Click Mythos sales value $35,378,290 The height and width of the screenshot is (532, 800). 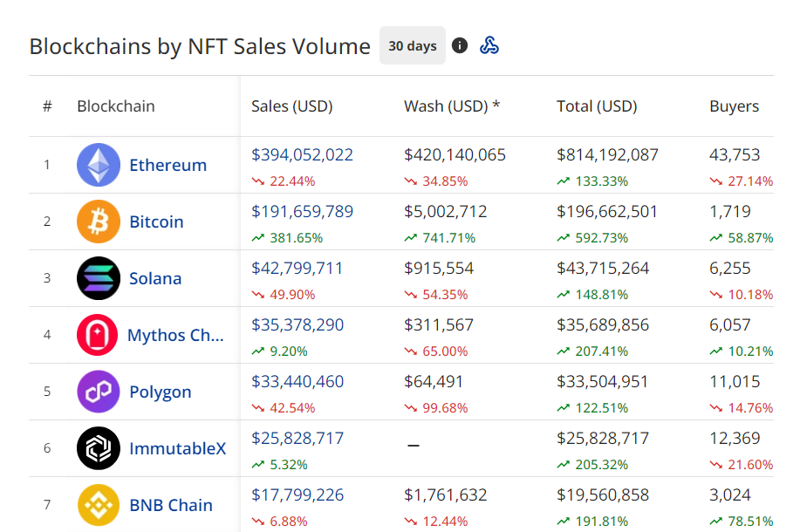tap(297, 324)
